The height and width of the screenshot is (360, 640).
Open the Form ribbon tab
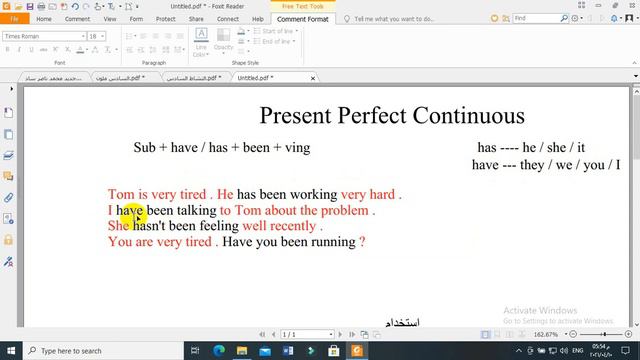point(136,19)
